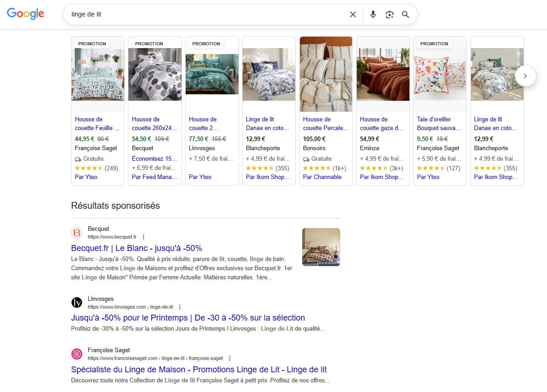This screenshot has width=547, height=392.
Task: Click 'Économisez 15…' offer on Becquet card
Action: [154, 158]
